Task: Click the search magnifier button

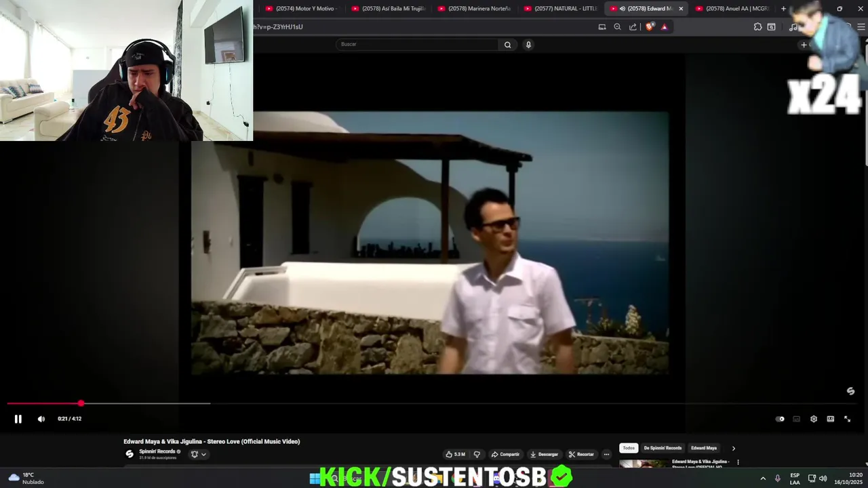Action: (507, 45)
